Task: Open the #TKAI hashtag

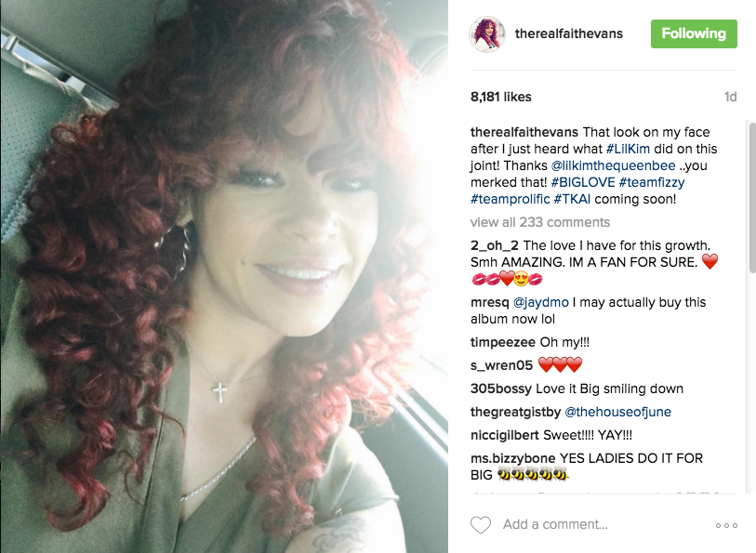Action: [572, 200]
